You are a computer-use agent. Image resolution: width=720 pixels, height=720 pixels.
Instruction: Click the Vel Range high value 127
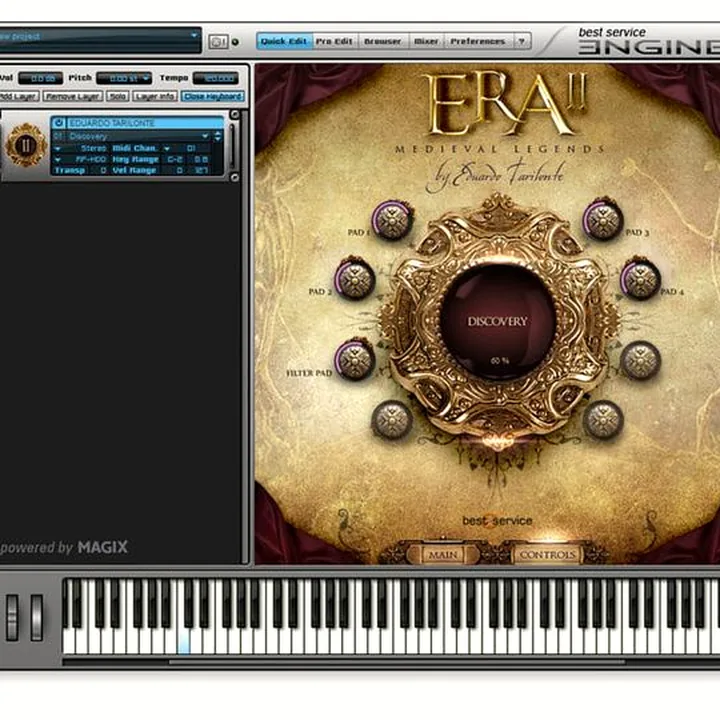coord(201,170)
